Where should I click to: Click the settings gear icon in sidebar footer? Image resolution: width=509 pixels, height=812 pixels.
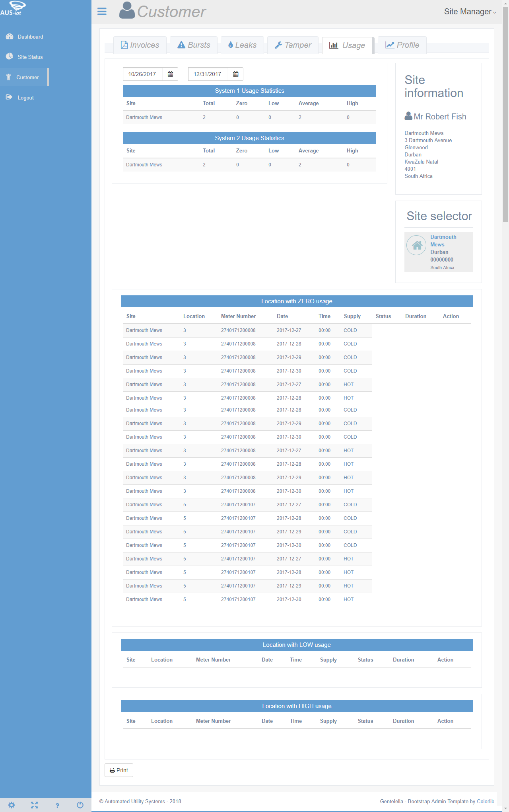(x=12, y=805)
